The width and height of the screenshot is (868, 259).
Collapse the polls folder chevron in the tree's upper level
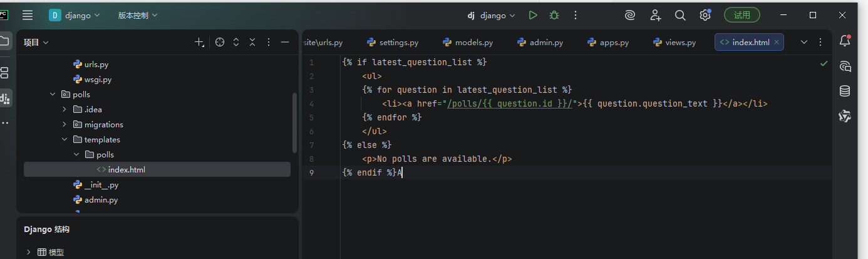(53, 95)
